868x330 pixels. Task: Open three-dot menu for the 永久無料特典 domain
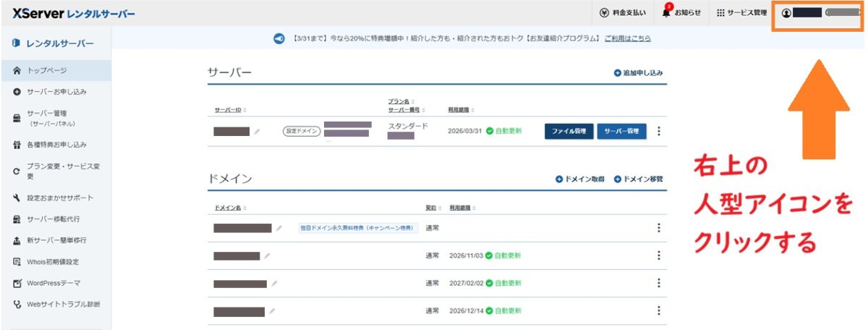tap(658, 228)
